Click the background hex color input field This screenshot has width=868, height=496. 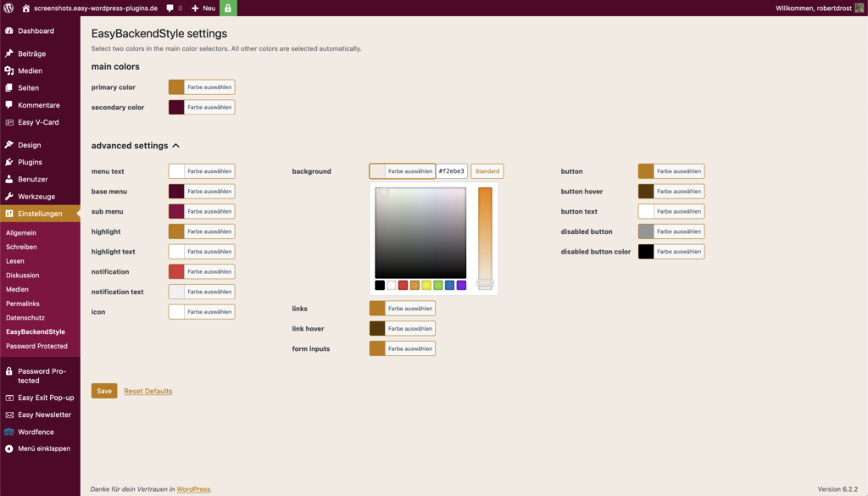pos(452,171)
